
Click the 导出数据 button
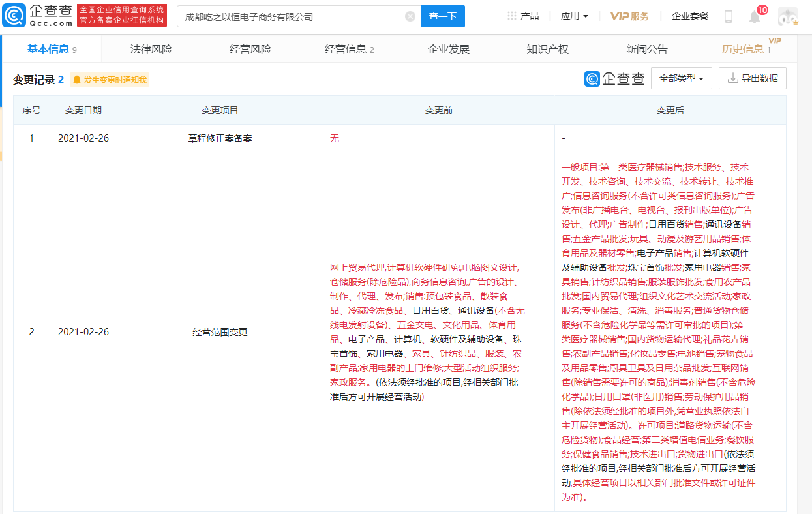(752, 78)
